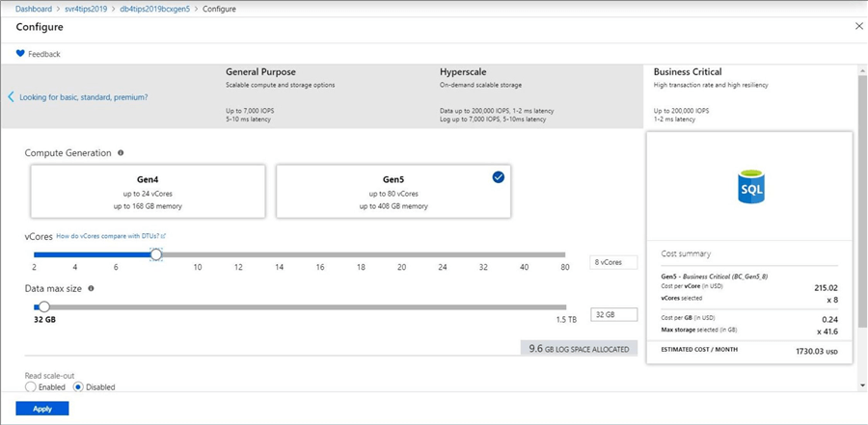The height and width of the screenshot is (425, 868).
Task: Enable Read scale-out
Action: [31, 386]
